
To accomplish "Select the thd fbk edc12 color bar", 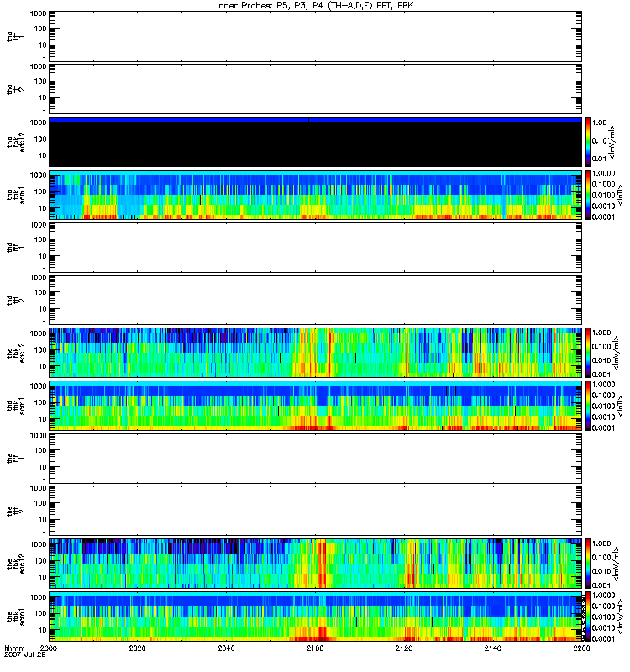I will 588,353.
